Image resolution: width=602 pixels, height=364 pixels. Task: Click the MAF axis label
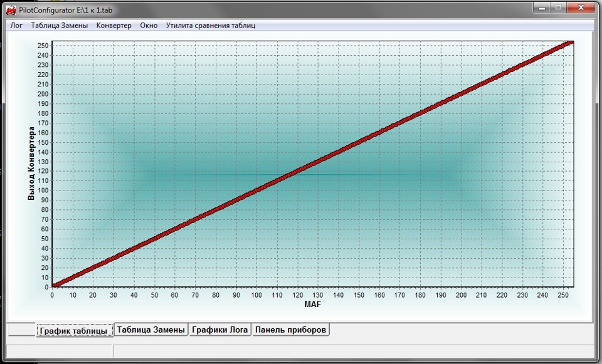coord(312,304)
